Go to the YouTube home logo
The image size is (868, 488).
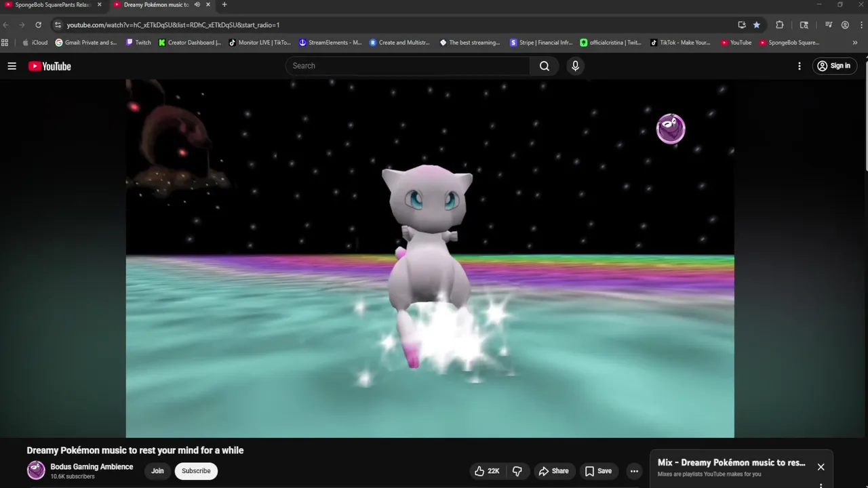tap(50, 66)
